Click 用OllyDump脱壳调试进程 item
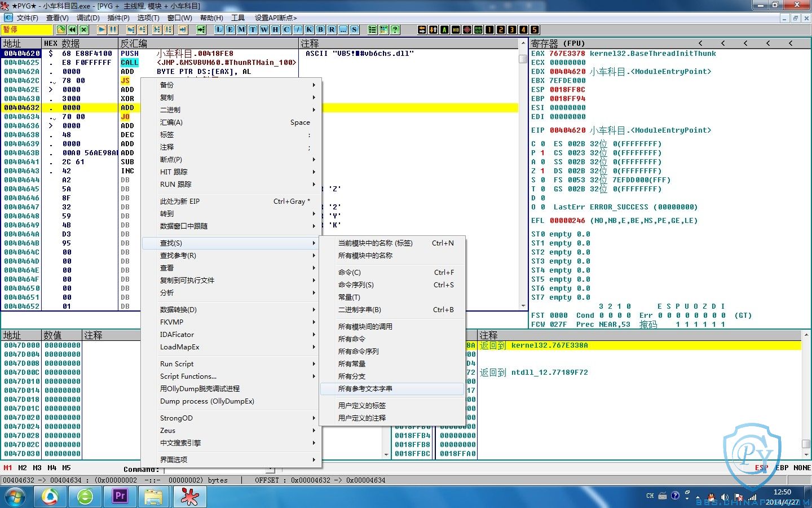The width and height of the screenshot is (812, 508). pos(231,389)
